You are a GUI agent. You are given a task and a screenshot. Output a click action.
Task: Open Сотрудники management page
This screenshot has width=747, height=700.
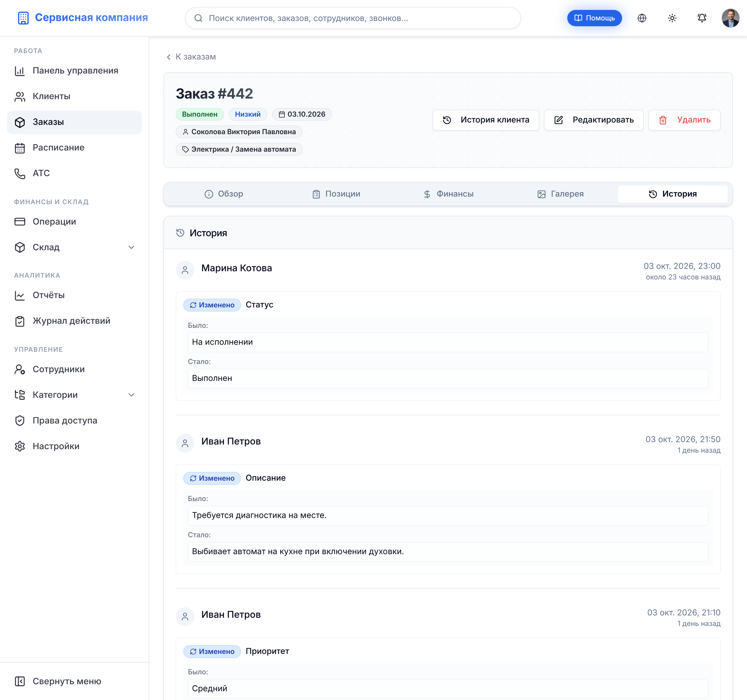point(74,369)
